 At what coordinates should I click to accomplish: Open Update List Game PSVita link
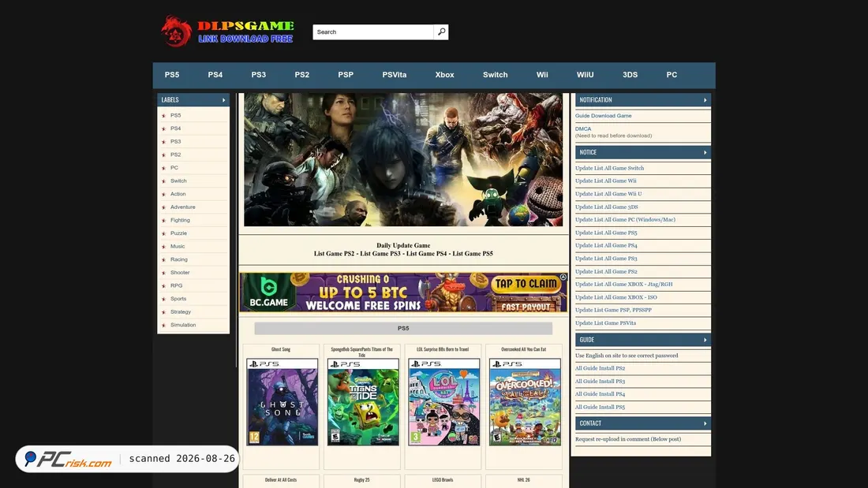tap(605, 323)
